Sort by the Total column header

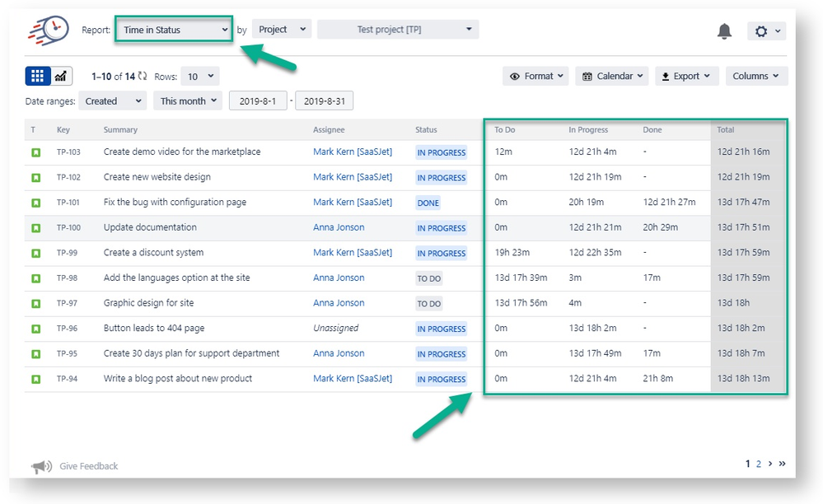click(726, 129)
